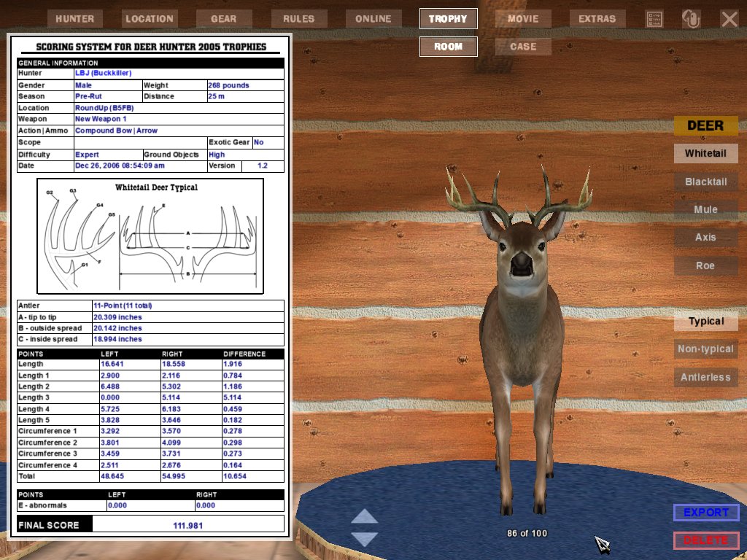The width and height of the screenshot is (747, 560).
Task: Open the options checklist icon
Action: pos(654,19)
